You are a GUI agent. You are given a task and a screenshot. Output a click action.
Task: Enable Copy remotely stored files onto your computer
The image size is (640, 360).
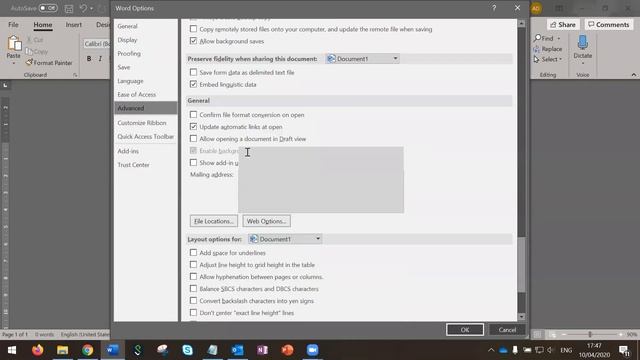click(x=193, y=29)
